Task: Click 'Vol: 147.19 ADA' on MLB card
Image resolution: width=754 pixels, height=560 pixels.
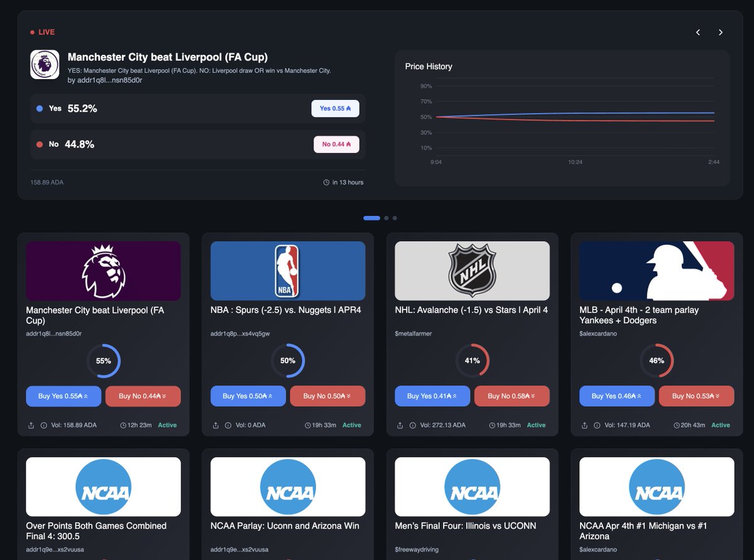Action: pyautogui.click(x=628, y=425)
